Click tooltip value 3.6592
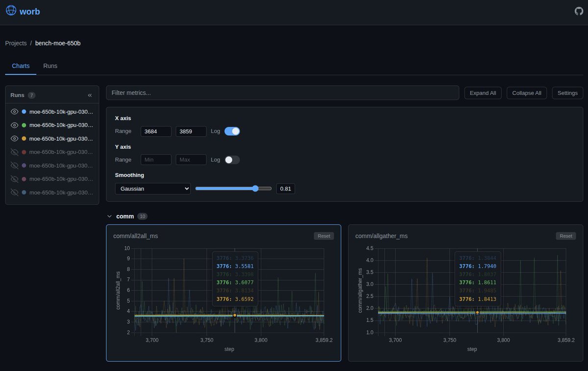Image resolution: width=588 pixels, height=371 pixels. tap(244, 298)
